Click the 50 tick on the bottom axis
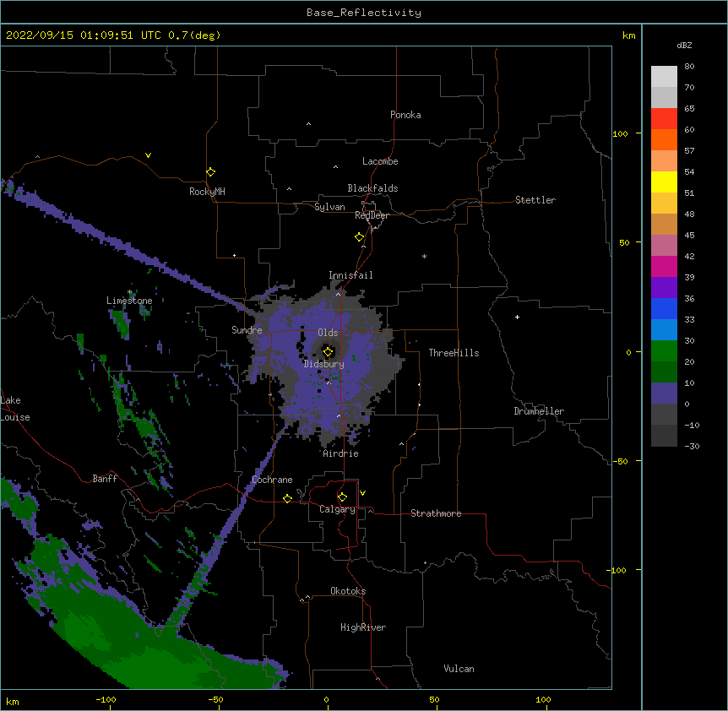 pos(435,699)
